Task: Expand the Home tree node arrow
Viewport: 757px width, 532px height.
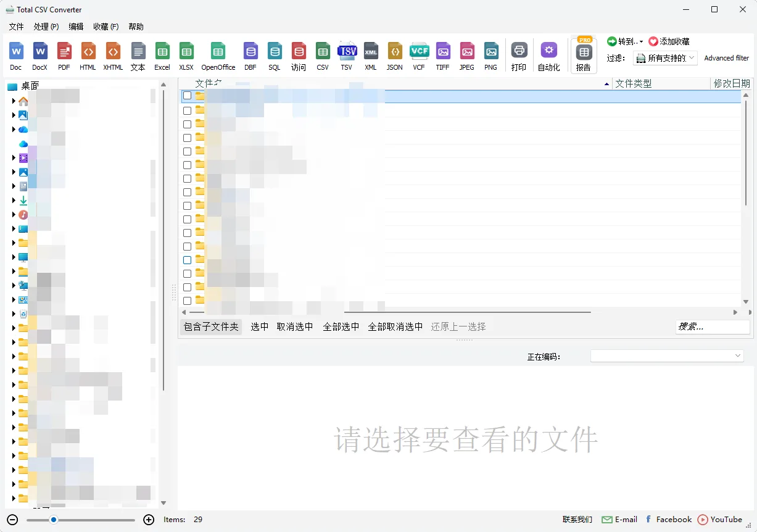Action: [x=14, y=101]
